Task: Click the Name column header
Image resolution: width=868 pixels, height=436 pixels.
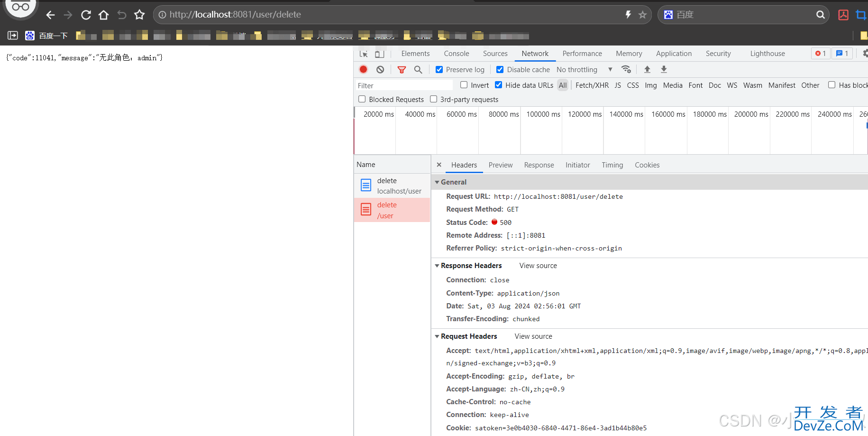Action: 392,165
